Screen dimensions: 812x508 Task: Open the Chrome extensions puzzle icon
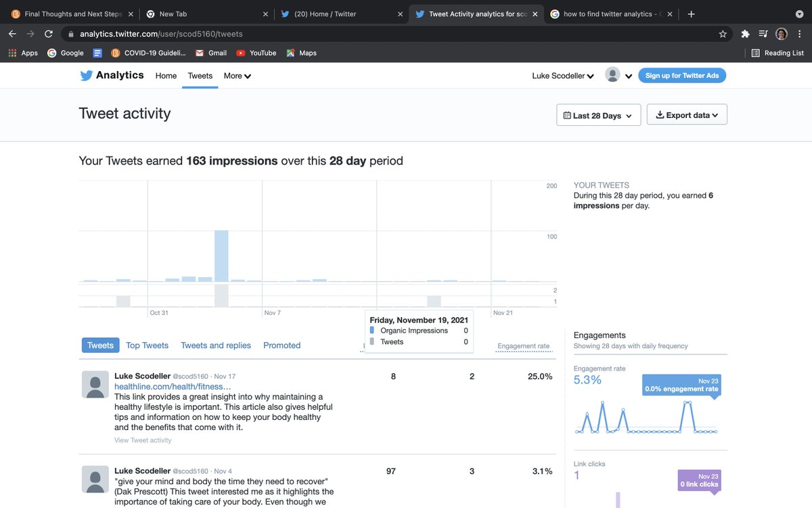745,34
